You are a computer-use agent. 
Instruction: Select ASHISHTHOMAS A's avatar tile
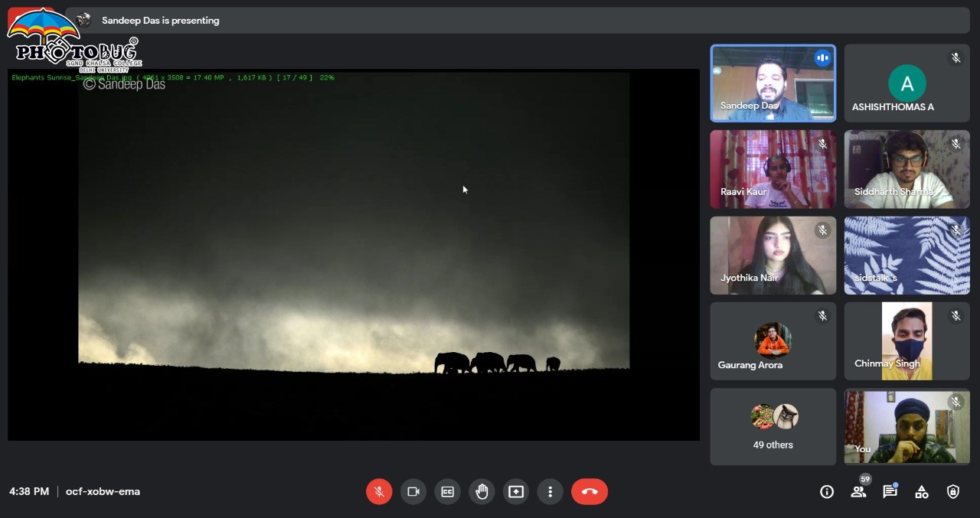[x=906, y=83]
